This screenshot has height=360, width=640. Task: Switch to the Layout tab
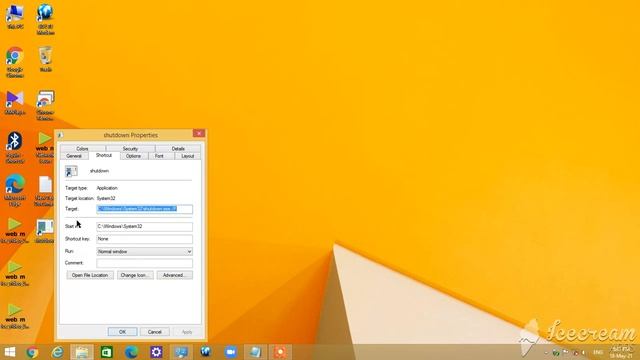coord(188,156)
